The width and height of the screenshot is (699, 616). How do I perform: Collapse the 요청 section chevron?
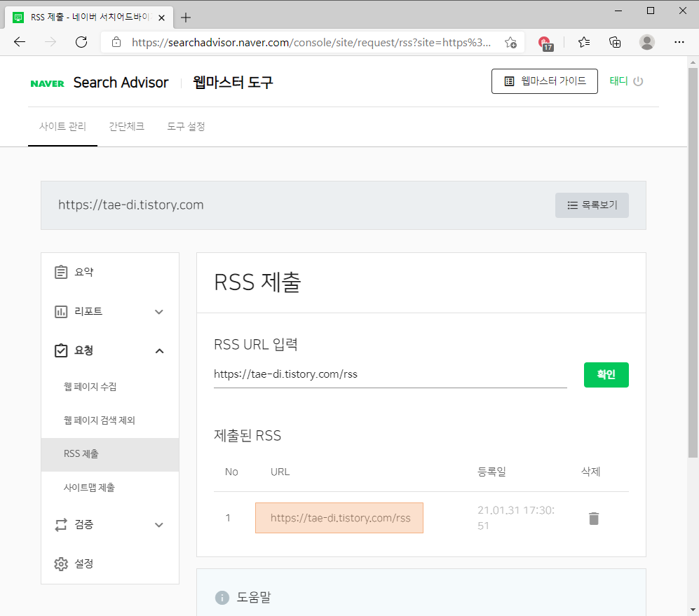[x=159, y=350]
